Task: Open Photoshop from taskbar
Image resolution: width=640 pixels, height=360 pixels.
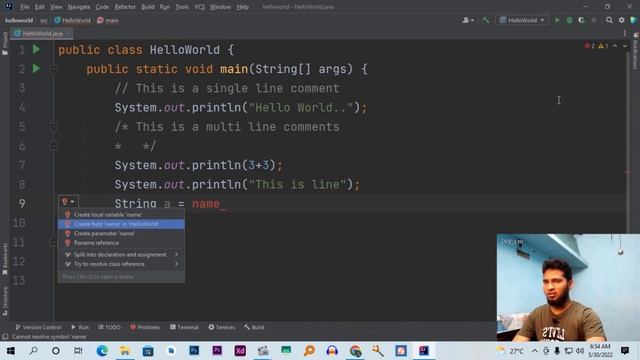Action: (194, 351)
